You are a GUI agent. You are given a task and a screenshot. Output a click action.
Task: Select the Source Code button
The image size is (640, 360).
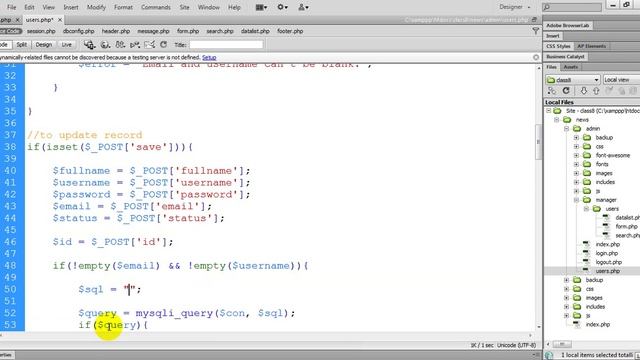click(x=10, y=31)
